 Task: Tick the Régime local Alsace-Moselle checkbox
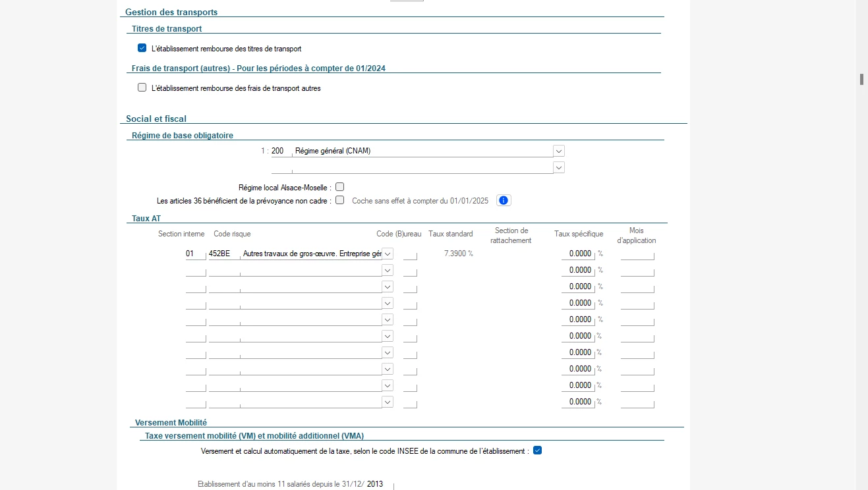tap(340, 187)
